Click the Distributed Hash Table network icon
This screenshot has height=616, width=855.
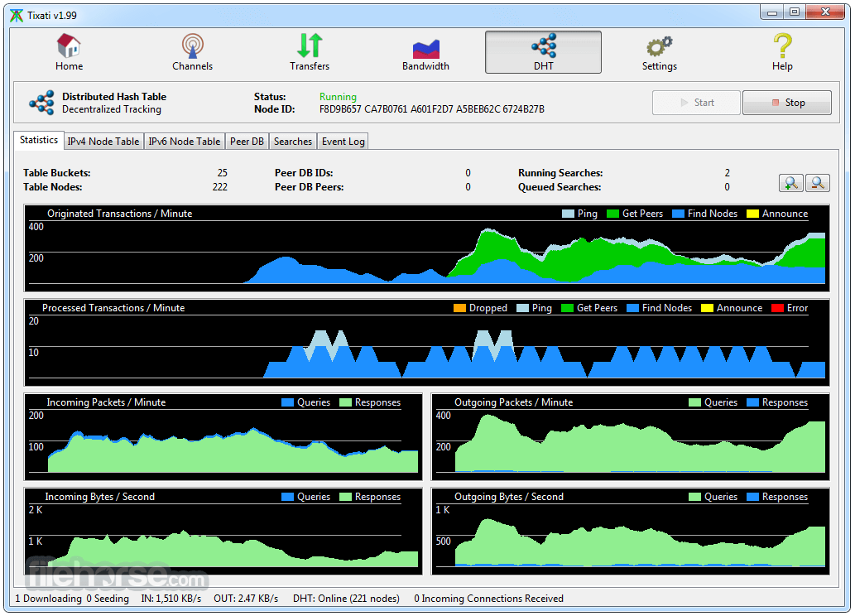[42, 103]
